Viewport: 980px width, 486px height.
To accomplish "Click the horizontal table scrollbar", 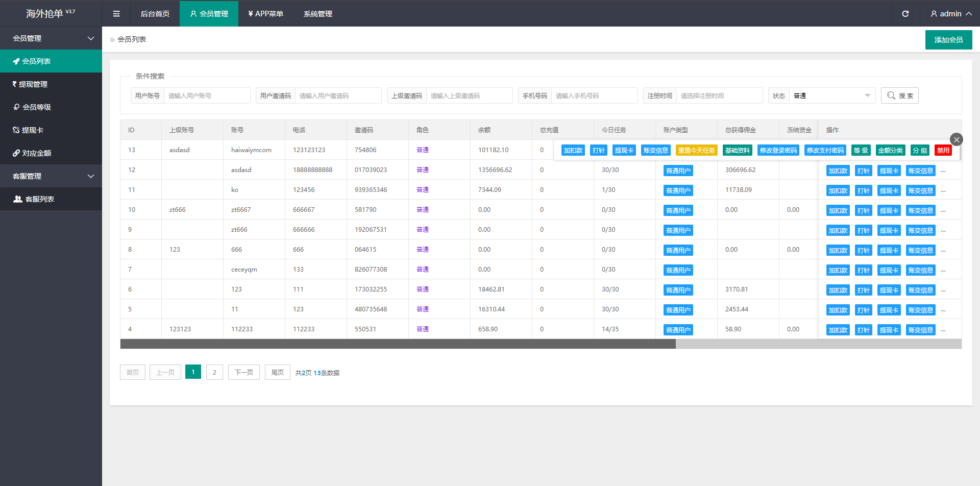I will point(398,344).
